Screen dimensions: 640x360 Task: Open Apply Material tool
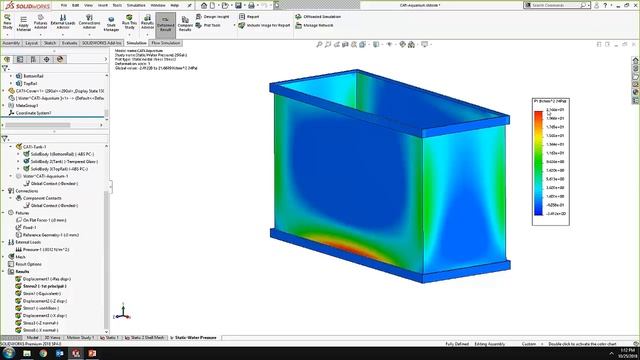[23, 24]
